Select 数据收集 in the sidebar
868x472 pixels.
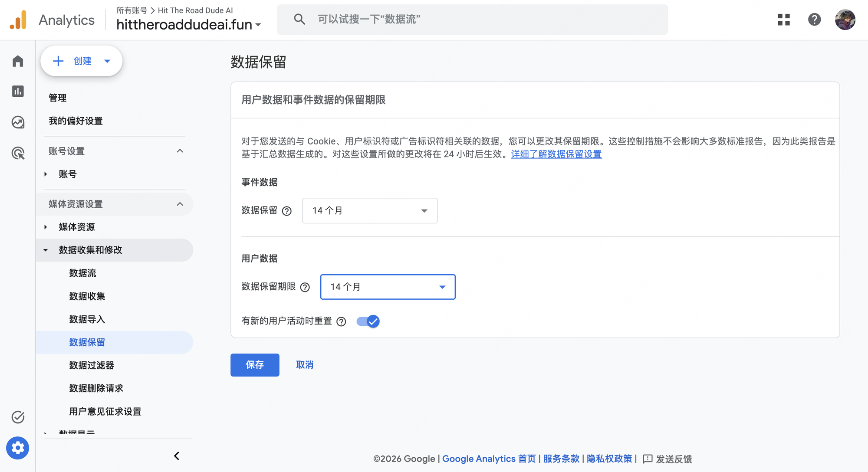tap(87, 296)
